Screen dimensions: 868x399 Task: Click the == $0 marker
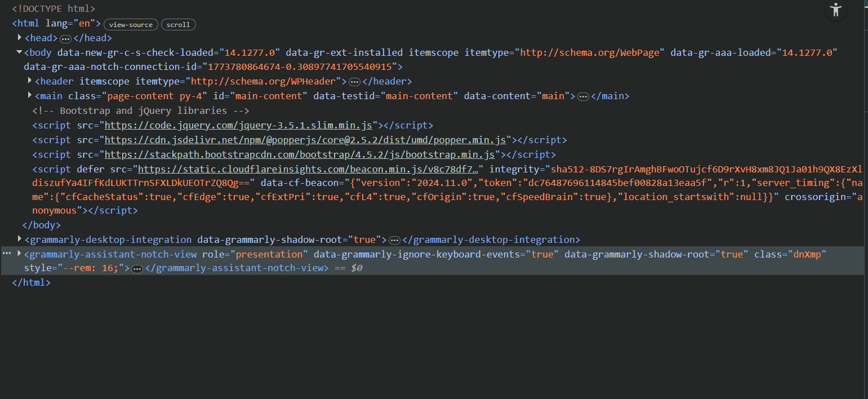[348, 268]
